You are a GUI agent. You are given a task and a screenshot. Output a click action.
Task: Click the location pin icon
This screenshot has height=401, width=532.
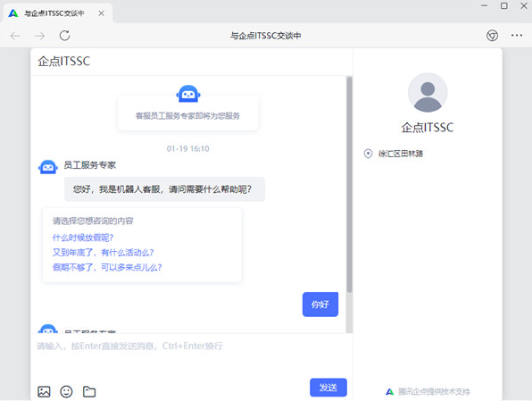point(368,154)
